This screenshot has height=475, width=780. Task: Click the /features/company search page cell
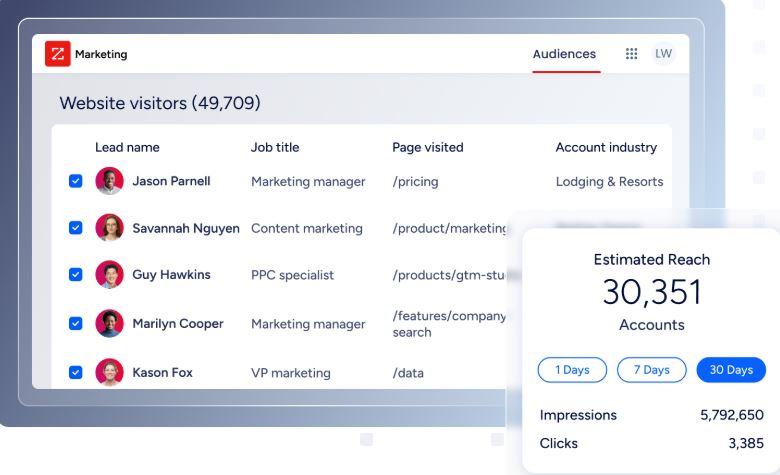coord(449,324)
